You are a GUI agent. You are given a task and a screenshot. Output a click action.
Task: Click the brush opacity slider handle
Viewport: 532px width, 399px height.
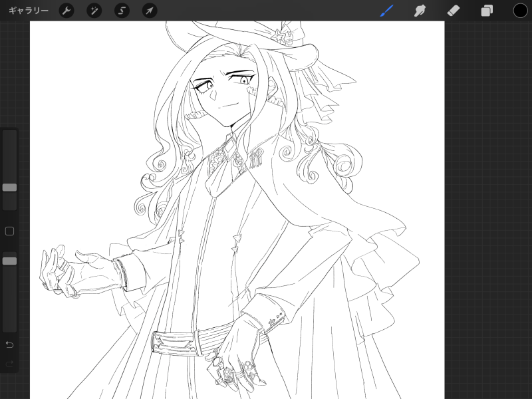point(9,261)
